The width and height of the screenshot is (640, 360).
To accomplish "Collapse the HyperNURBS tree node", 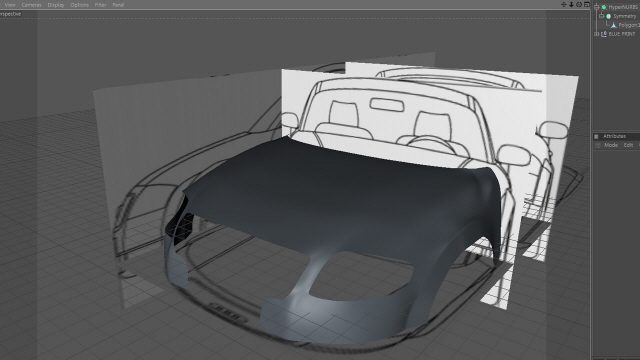I will tap(597, 7).
